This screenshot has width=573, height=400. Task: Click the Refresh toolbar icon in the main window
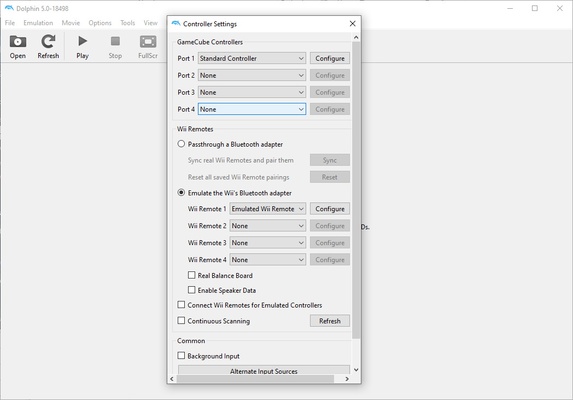point(48,47)
